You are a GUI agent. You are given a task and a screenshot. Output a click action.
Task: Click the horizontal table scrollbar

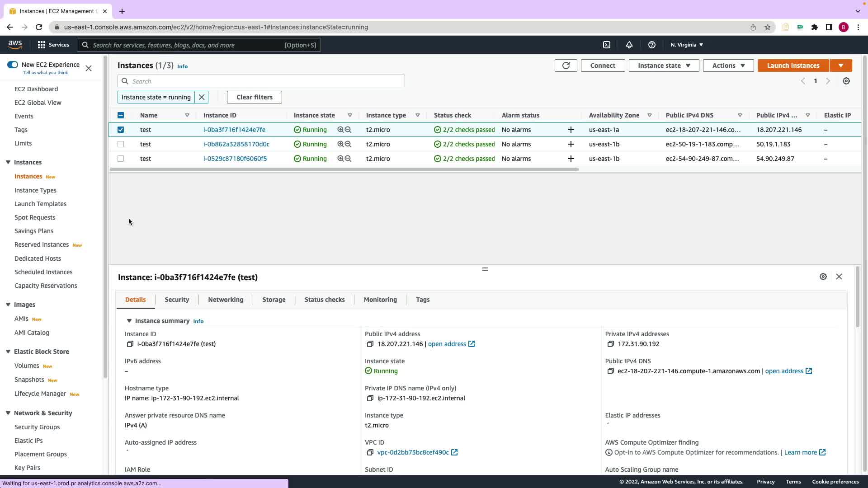click(x=344, y=169)
